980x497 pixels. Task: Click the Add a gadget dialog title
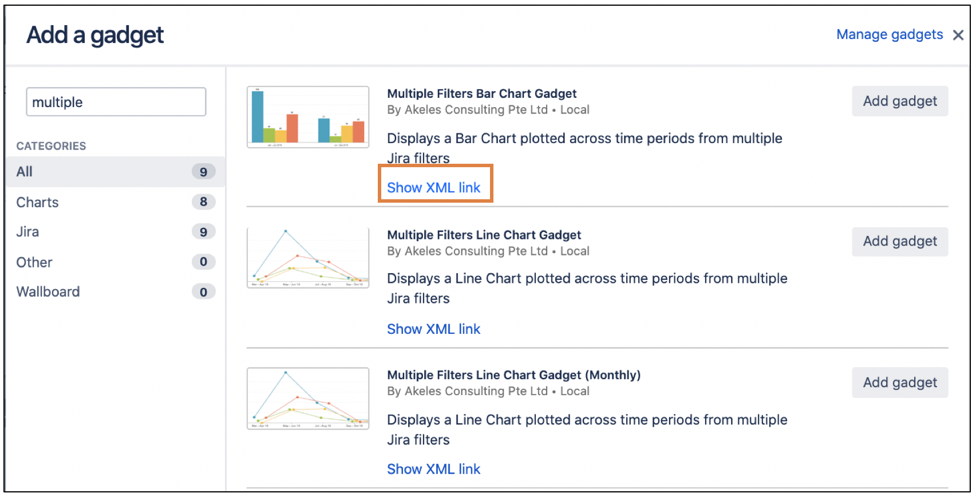pyautogui.click(x=95, y=35)
